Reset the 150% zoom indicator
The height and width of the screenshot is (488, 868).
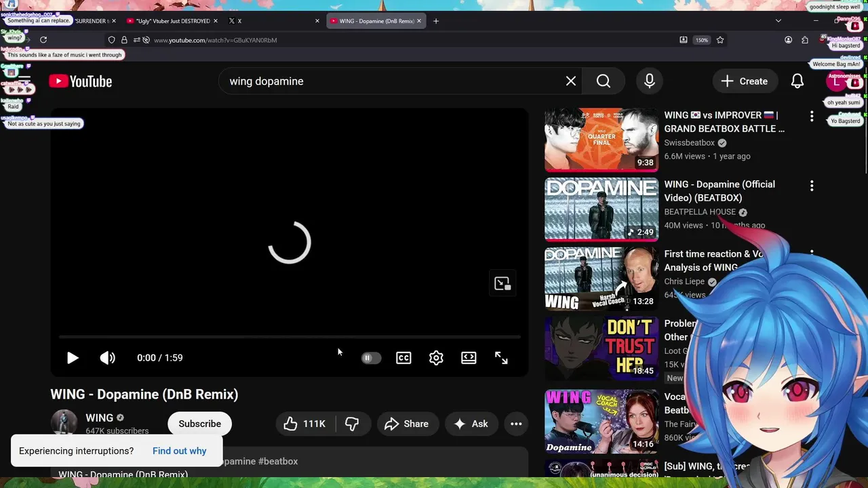click(x=702, y=40)
